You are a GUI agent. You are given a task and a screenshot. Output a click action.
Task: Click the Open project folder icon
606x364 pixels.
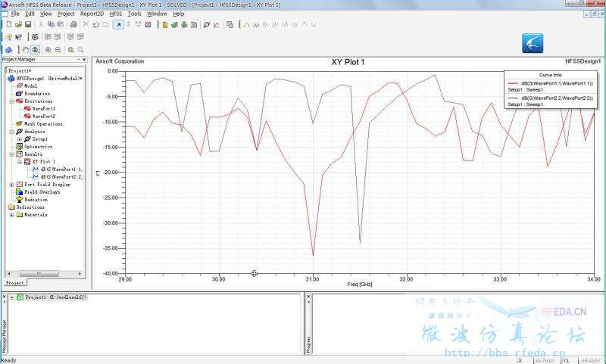point(18,24)
